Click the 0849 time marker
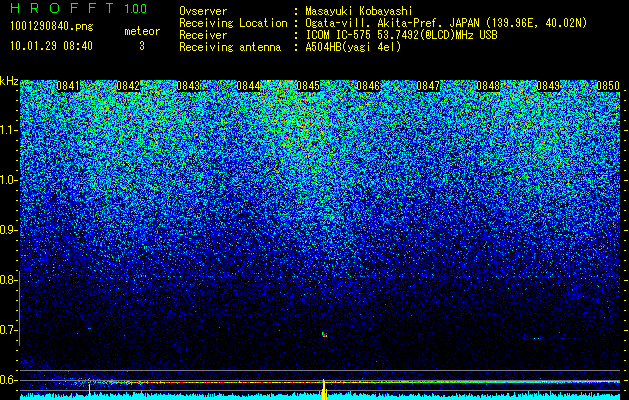This screenshot has height=400, width=629. pyautogui.click(x=548, y=86)
